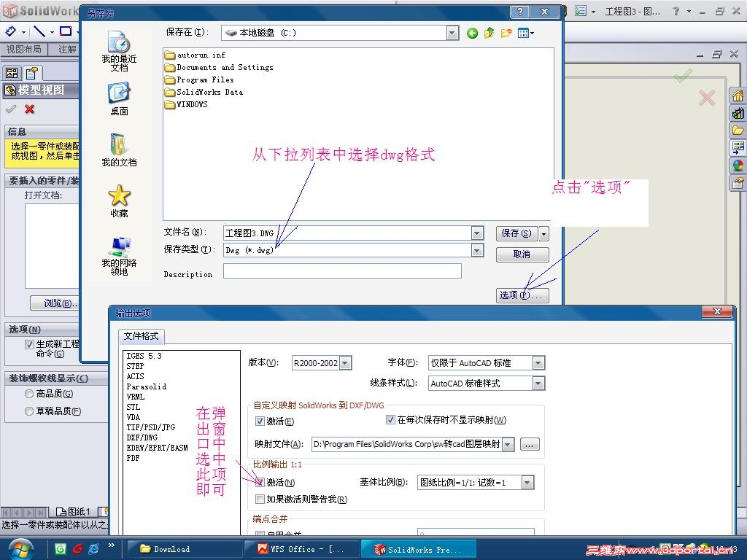Open the SolidWorks Data folder
The height and width of the screenshot is (560, 747).
[204, 92]
